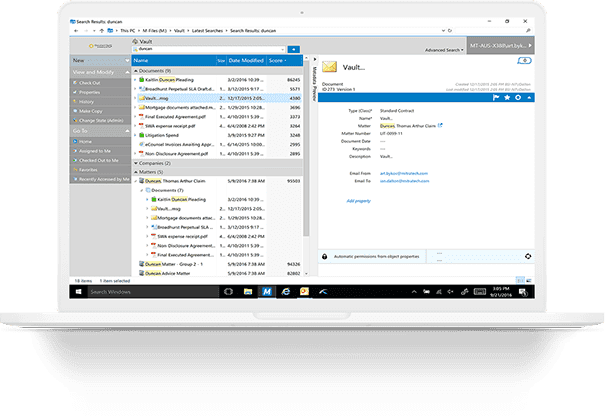
Task: Click the Add property link
Action: click(x=358, y=201)
